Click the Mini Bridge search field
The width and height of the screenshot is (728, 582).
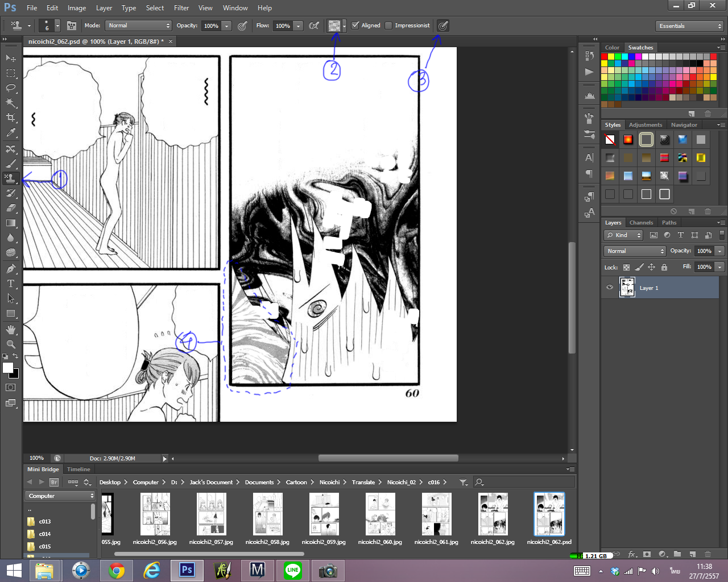[x=523, y=482]
